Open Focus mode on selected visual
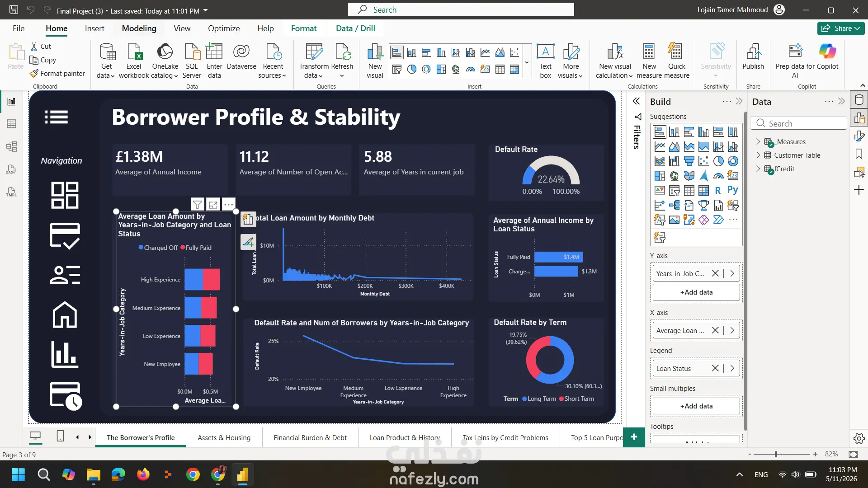Viewport: 868px width, 488px height. (213, 205)
